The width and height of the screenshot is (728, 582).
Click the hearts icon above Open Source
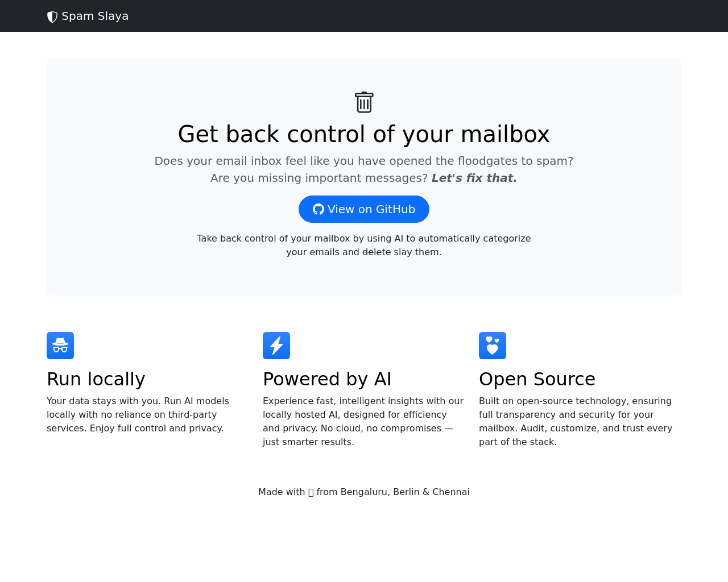point(493,346)
